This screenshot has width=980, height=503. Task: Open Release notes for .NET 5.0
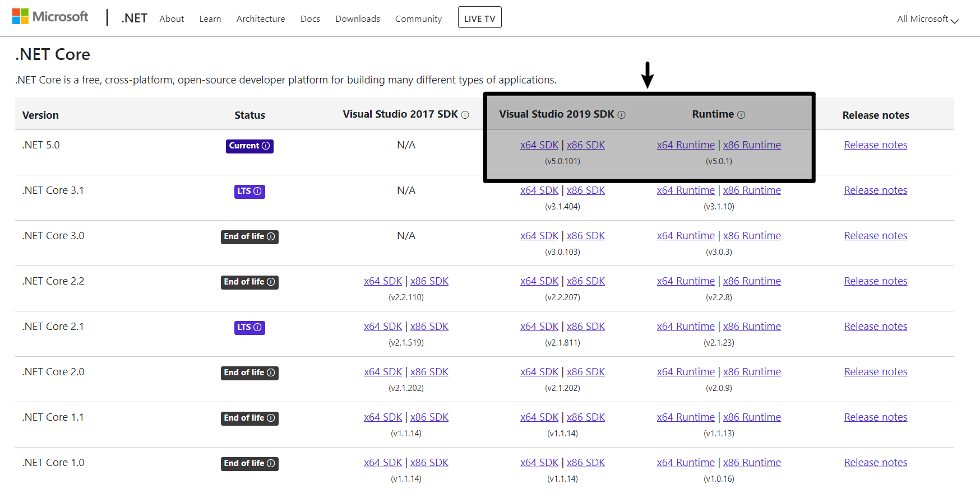(x=876, y=145)
